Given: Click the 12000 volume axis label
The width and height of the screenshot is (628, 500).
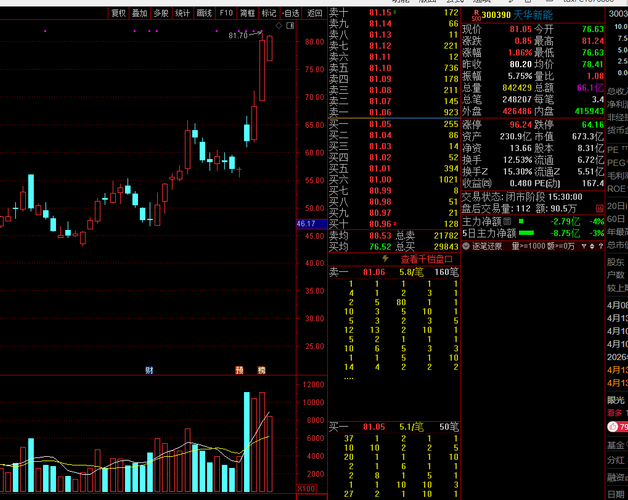Looking at the screenshot, I should 314,385.
